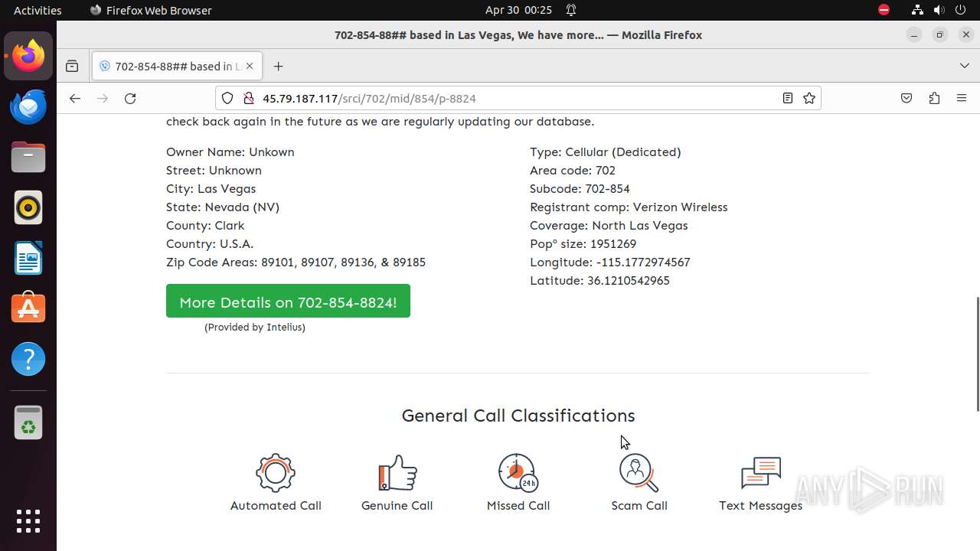Click the red do-not-disturb indicator icon

[884, 10]
